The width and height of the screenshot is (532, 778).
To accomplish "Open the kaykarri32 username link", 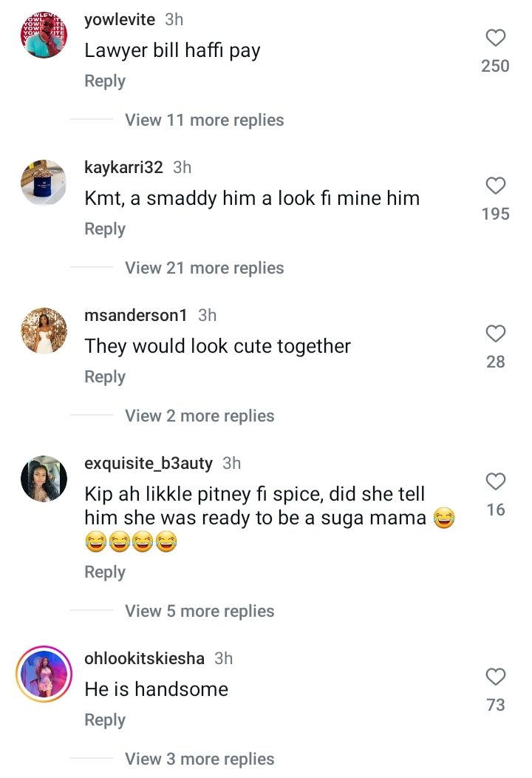I will pos(123,168).
